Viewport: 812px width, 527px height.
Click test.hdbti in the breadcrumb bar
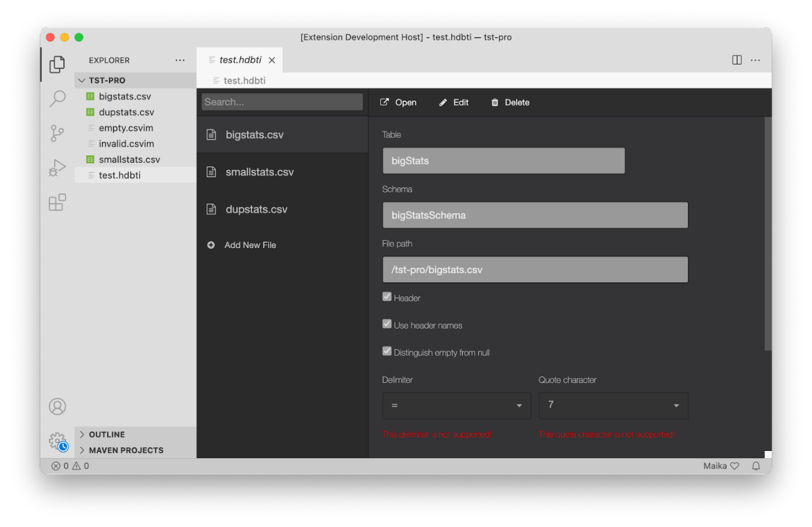point(244,81)
